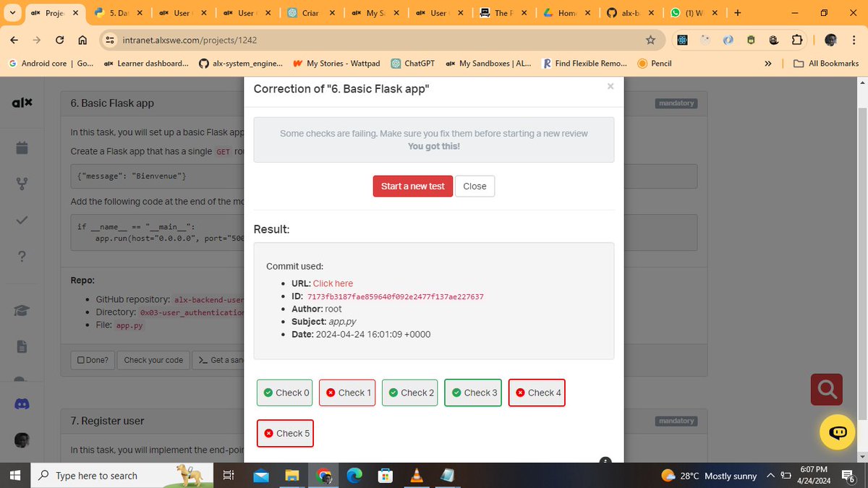Join the community via the Discord sidebar icon
Image resolution: width=868 pixels, height=488 pixels.
22,404
